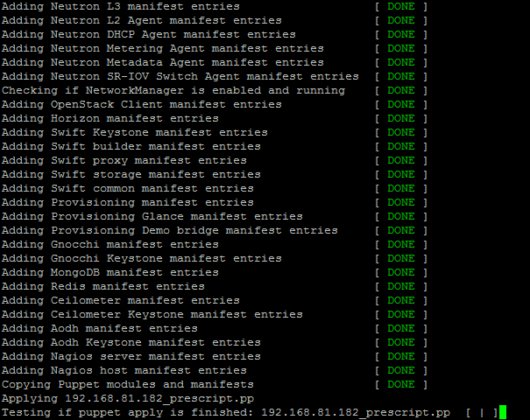This screenshot has width=530, height=420.
Task: Click DONE status for Nagios host entries
Action: pyautogui.click(x=401, y=371)
